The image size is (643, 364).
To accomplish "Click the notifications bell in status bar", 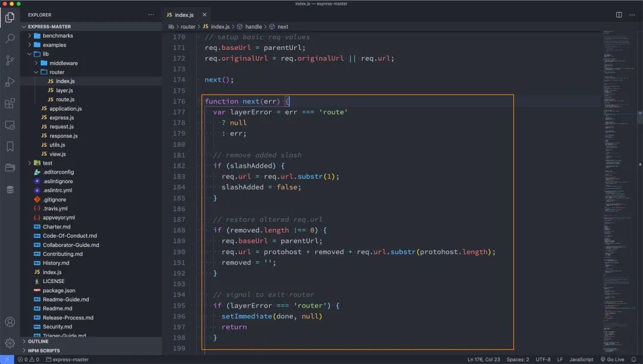I will [633, 359].
